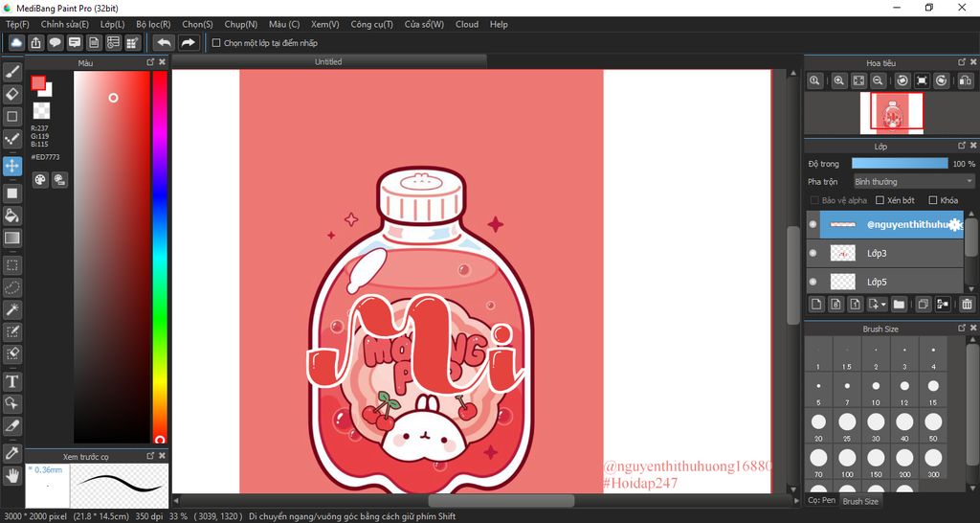
Task: Rotate canvas left in Navigator
Action: 902,80
